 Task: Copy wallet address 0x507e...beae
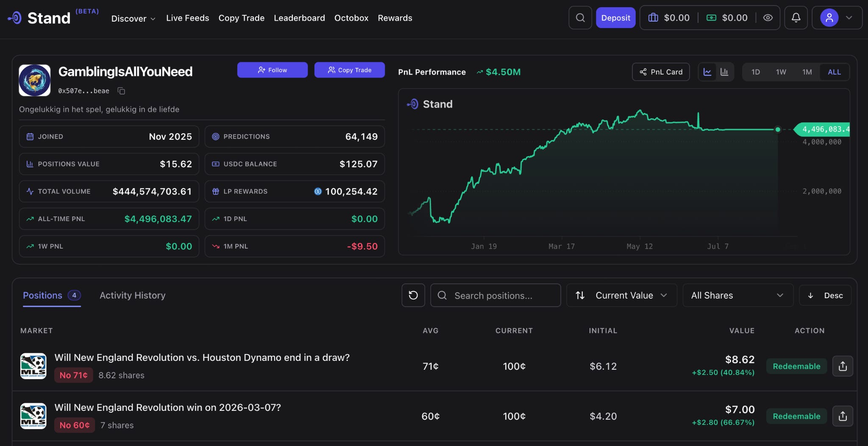coord(121,91)
